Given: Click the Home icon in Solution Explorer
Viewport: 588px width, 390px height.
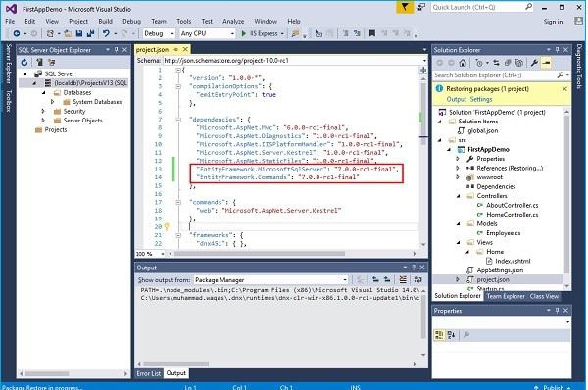Looking at the screenshot, I should click(x=463, y=63).
